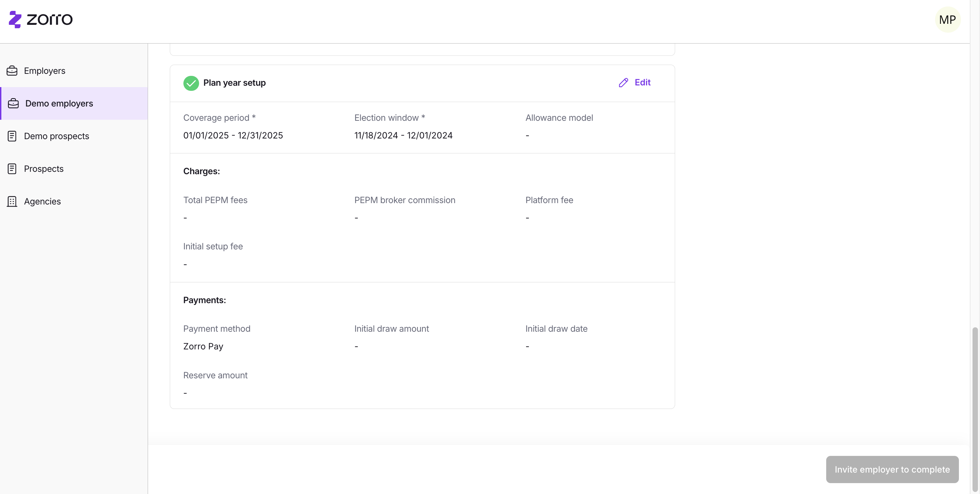This screenshot has width=980, height=494.
Task: Click the Employers briefcase icon
Action: [x=12, y=71]
